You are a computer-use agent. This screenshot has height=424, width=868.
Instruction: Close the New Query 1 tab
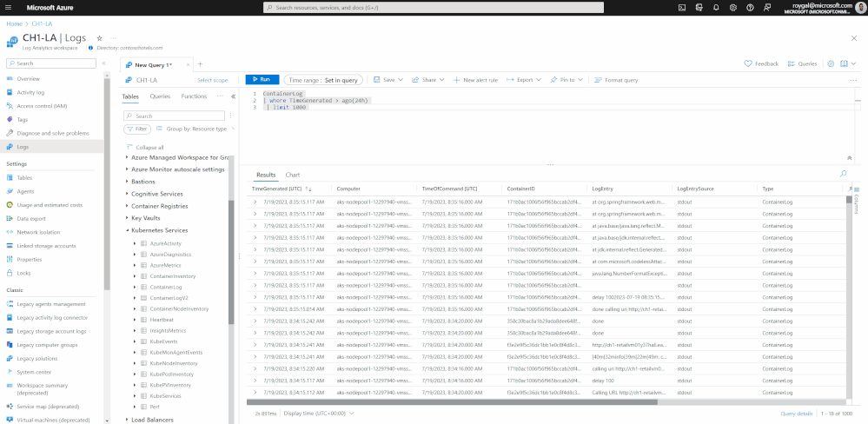coord(188,65)
